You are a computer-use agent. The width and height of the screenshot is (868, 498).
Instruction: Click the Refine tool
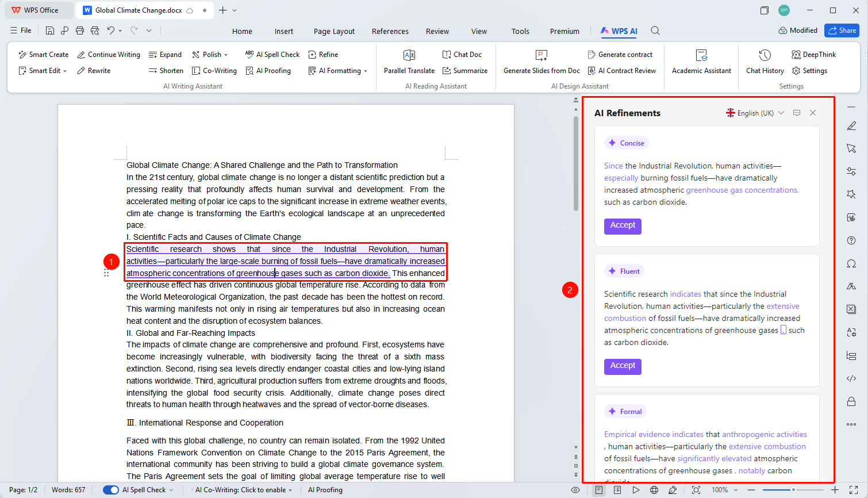323,55
